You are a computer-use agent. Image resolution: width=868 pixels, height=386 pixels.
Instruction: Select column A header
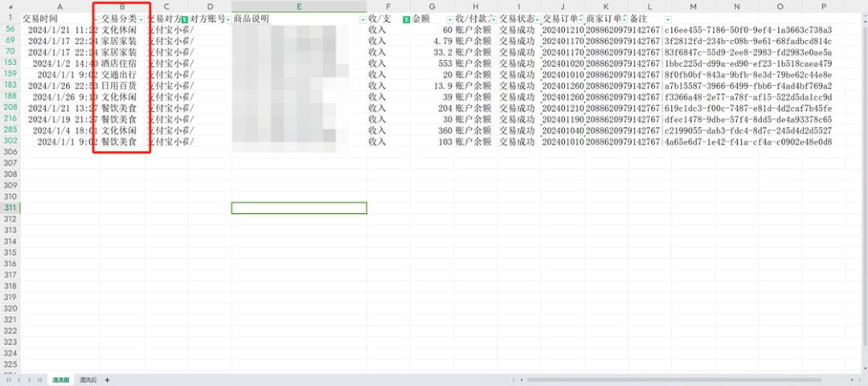coord(59,6)
